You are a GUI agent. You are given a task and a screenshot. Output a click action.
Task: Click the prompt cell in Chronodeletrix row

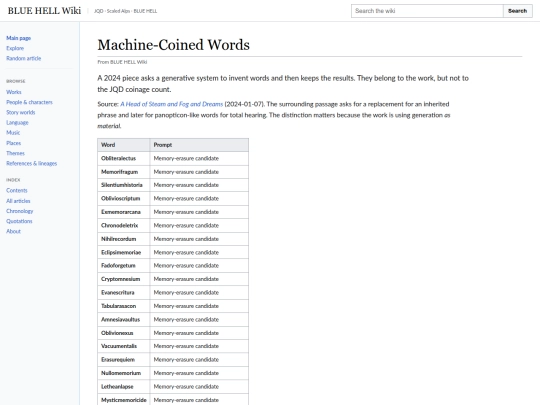(x=199, y=225)
